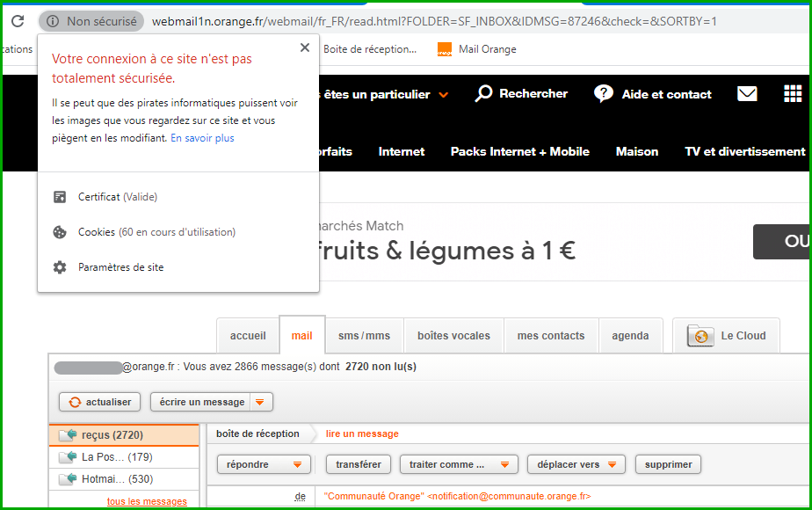Image resolution: width=812 pixels, height=510 pixels.
Task: Open the apps grid icon
Action: (793, 94)
